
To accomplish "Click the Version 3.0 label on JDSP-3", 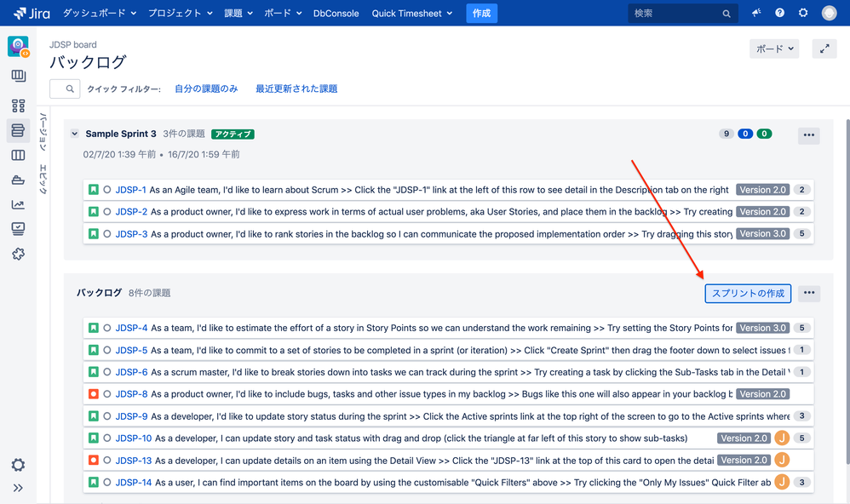I will (763, 233).
